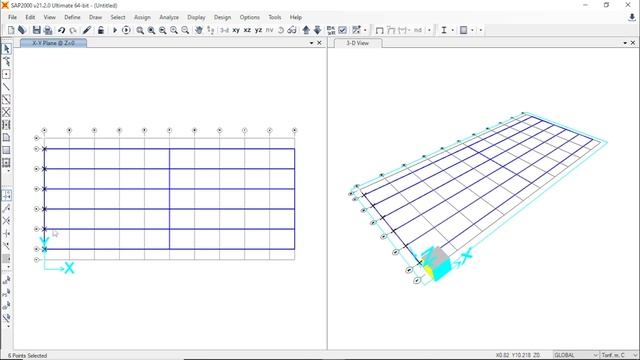Toggle Snap to Points and Grid Intersections
The width and height of the screenshot is (640, 360).
coord(7,195)
